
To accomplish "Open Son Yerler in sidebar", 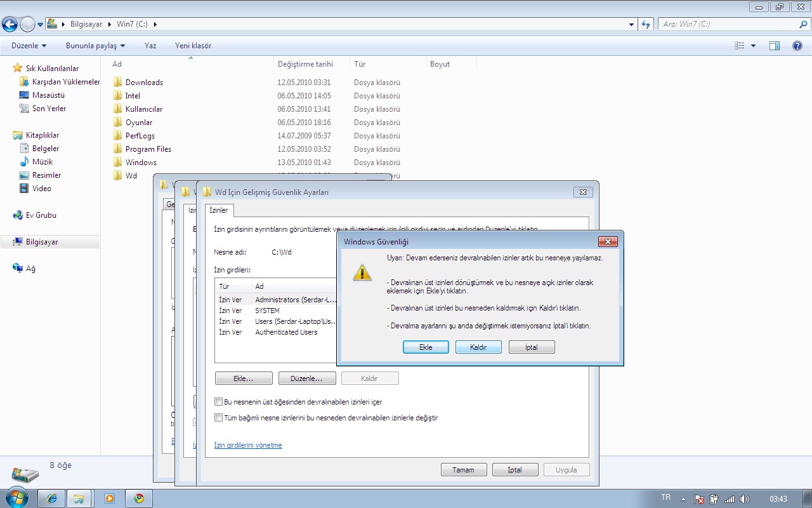I will click(49, 109).
